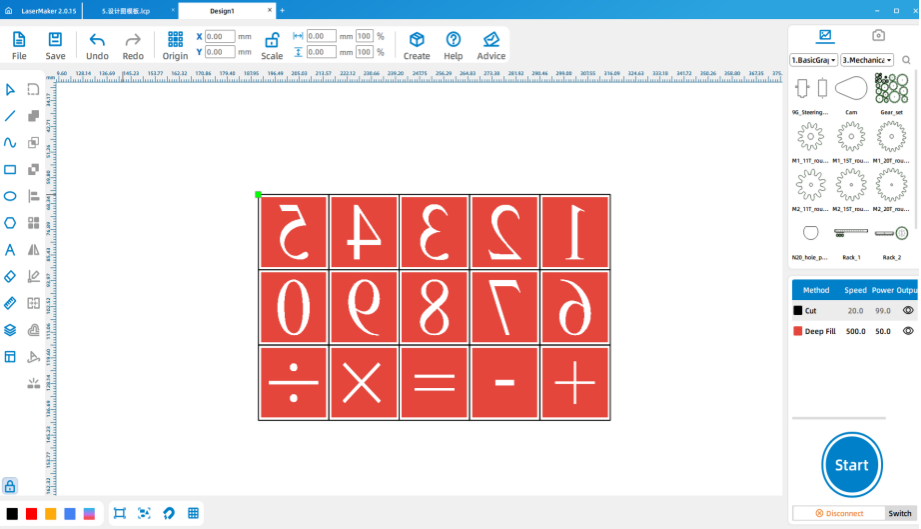The image size is (921, 529).
Task: Pick the red color swatch
Action: [x=31, y=514]
